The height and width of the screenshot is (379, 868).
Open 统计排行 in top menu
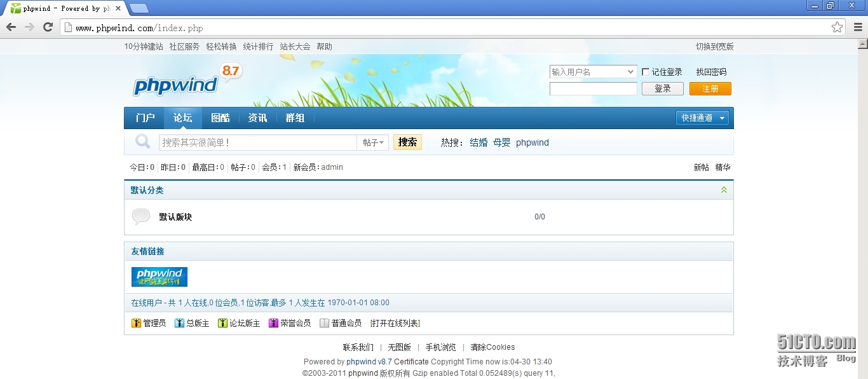pos(258,46)
